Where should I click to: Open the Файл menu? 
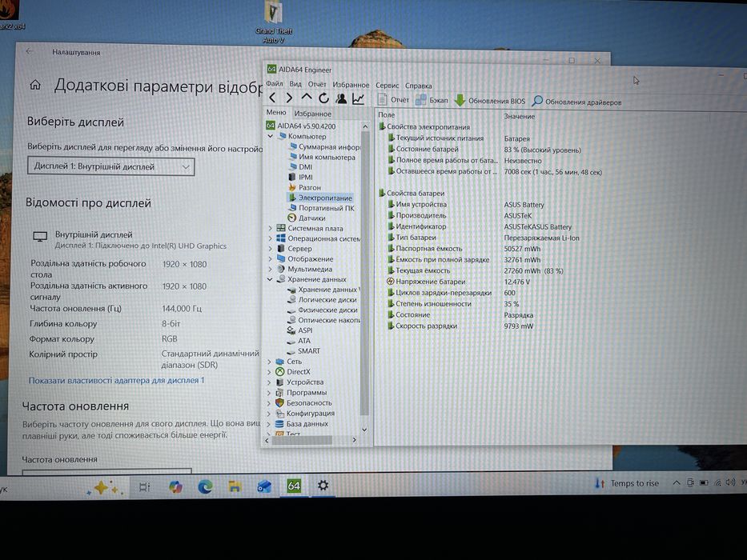[x=275, y=84]
